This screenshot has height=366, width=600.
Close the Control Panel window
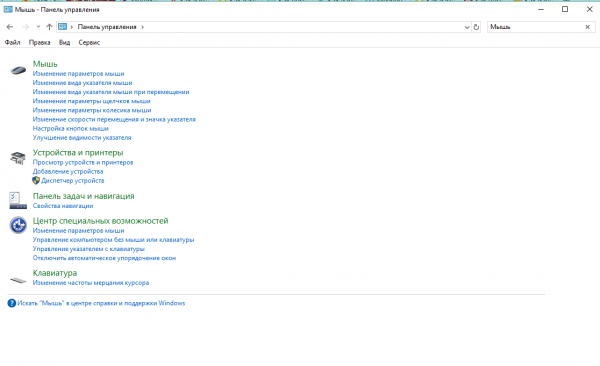(589, 9)
